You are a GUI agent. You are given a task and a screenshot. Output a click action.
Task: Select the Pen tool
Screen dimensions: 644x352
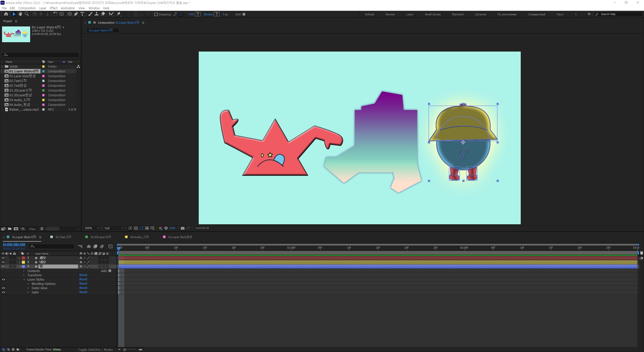76,14
